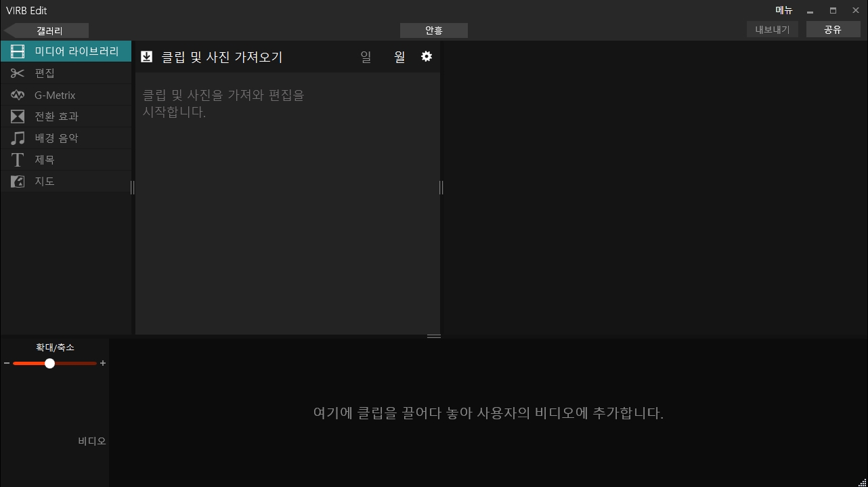This screenshot has height=487, width=868.
Task: Open the 배경 음악 section
Action: pyautogui.click(x=66, y=138)
